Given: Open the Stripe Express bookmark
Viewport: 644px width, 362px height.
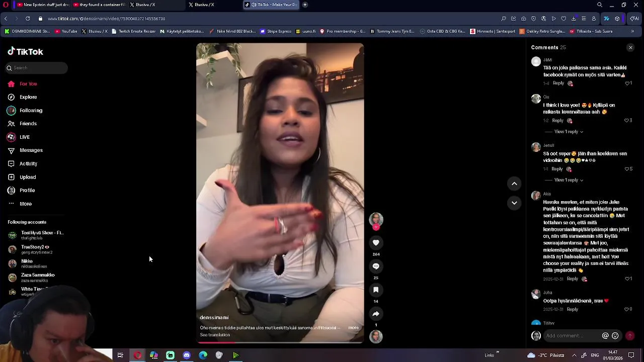Looking at the screenshot, I should (x=276, y=31).
